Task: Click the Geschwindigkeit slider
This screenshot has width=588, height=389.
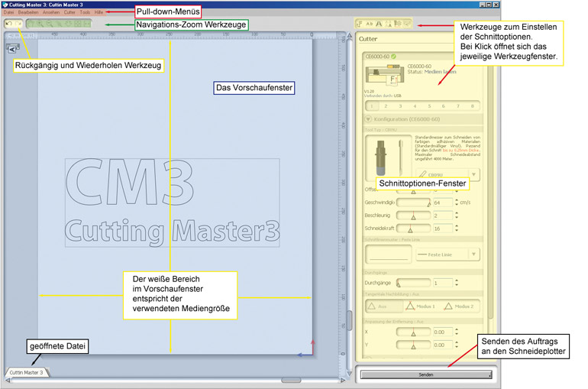Action: tap(414, 203)
